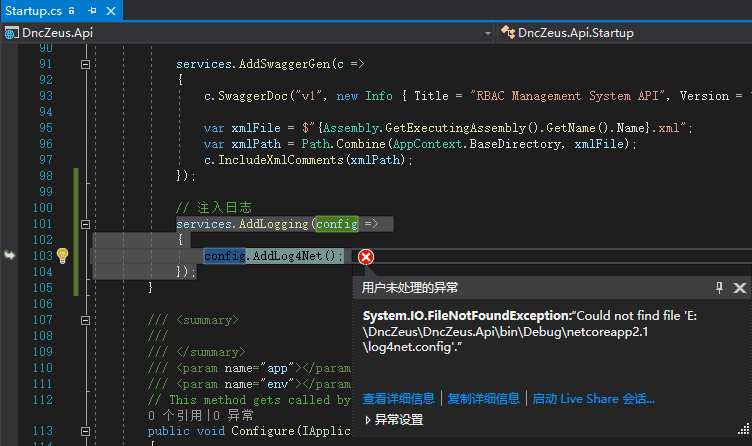Click the red exception error icon

click(x=366, y=257)
